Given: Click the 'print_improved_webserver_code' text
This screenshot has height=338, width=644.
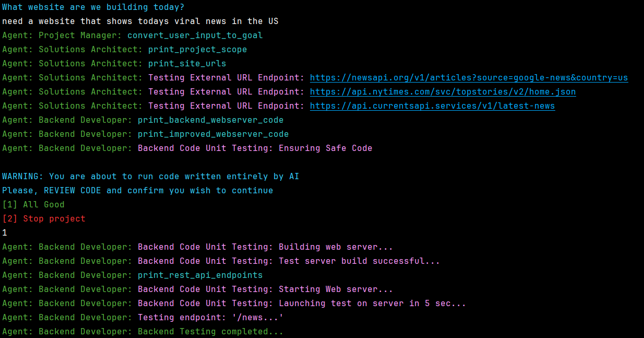Looking at the screenshot, I should (x=213, y=134).
